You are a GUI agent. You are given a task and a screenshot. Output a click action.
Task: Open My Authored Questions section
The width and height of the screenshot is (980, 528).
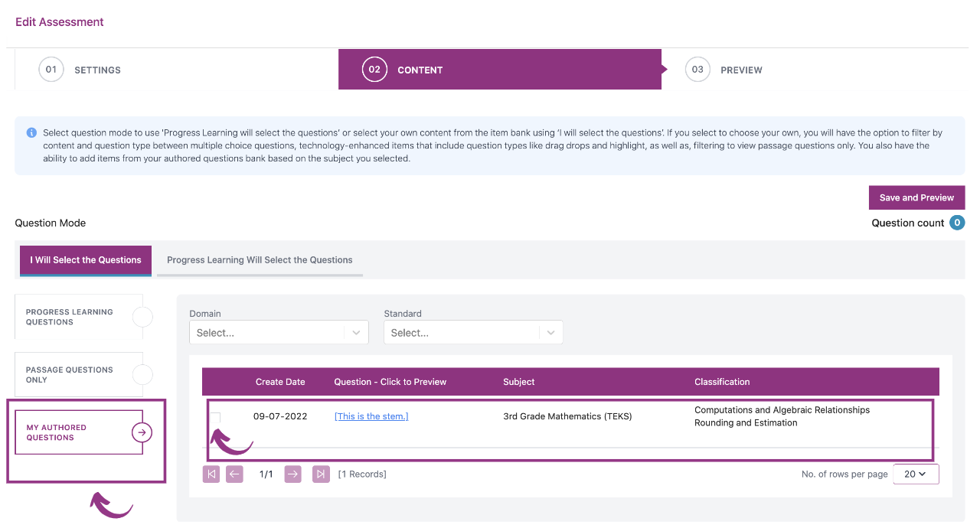pyautogui.click(x=79, y=432)
